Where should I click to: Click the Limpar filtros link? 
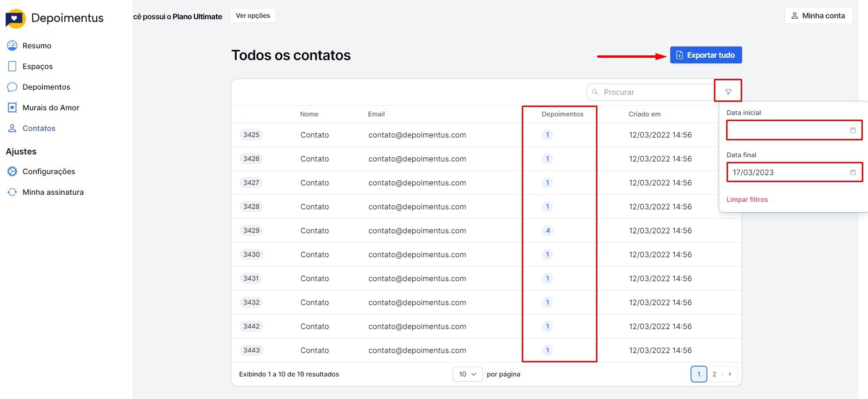pyautogui.click(x=747, y=199)
